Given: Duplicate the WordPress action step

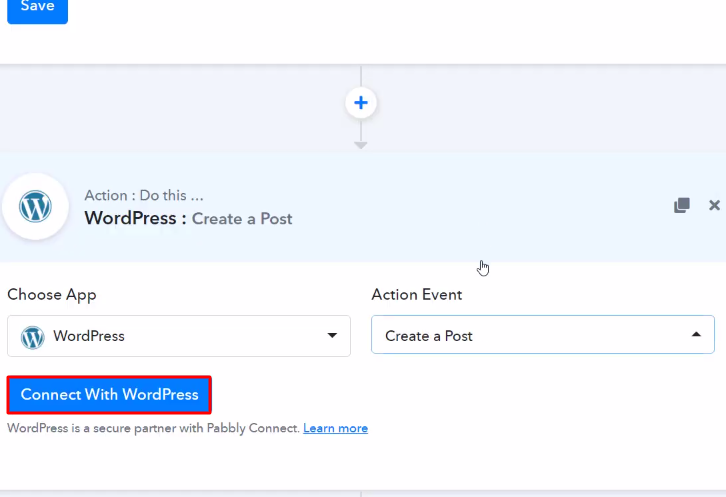Looking at the screenshot, I should click(682, 205).
